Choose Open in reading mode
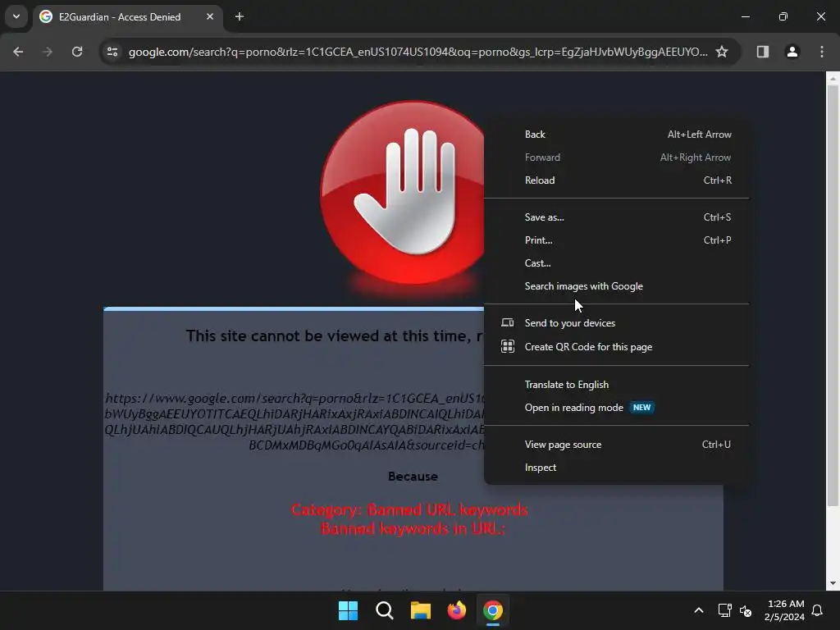Screen dimensions: 840x630 pyautogui.click(x=617, y=408)
